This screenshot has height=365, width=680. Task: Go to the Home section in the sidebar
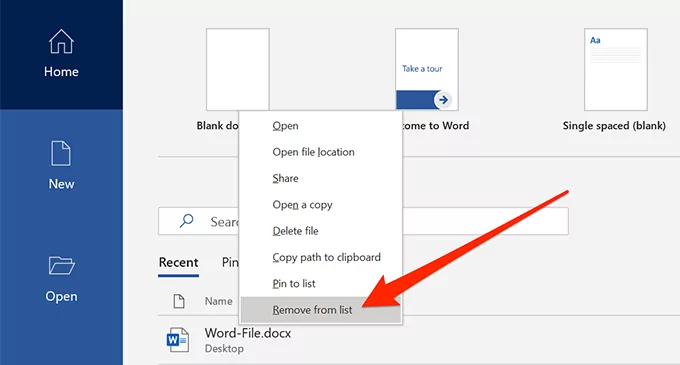[61, 54]
